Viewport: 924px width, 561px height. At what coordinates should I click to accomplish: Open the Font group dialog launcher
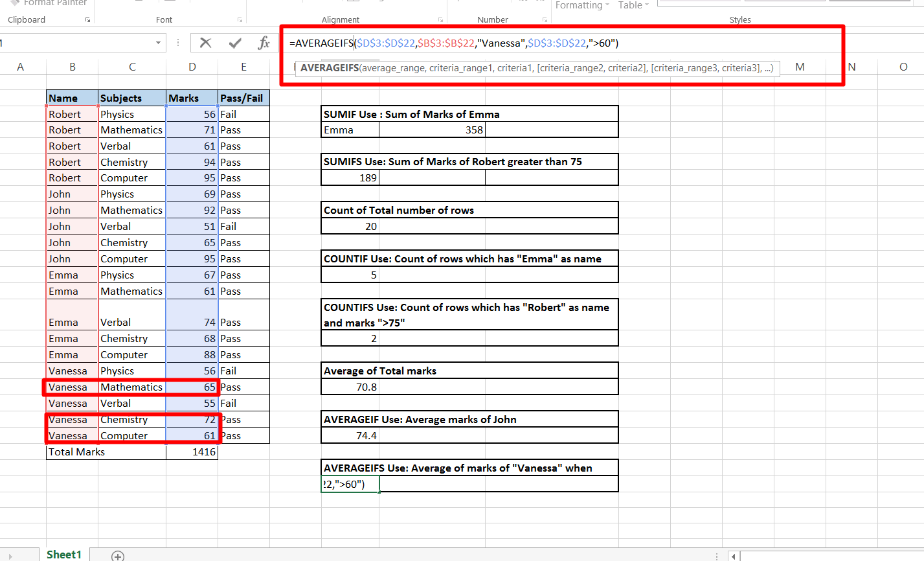(240, 20)
